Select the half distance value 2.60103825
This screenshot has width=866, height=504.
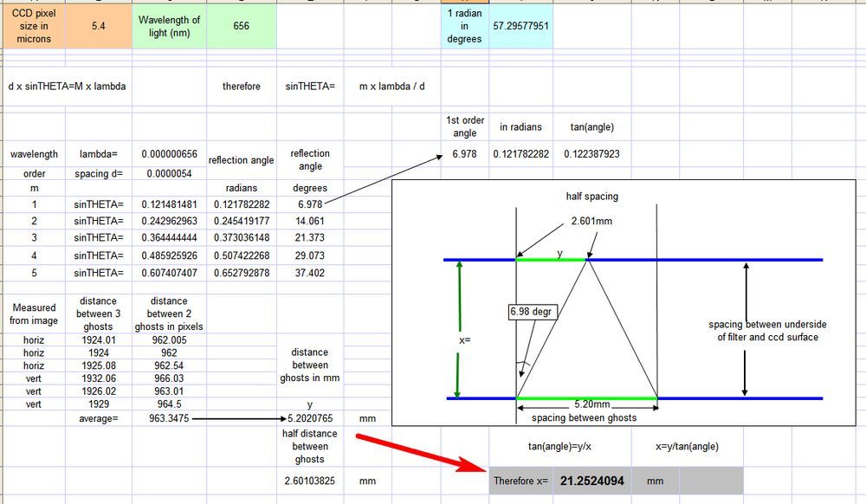310,480
